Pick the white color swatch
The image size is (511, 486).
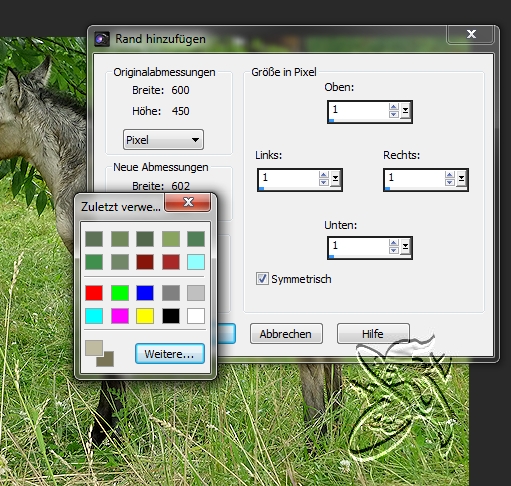tap(196, 316)
